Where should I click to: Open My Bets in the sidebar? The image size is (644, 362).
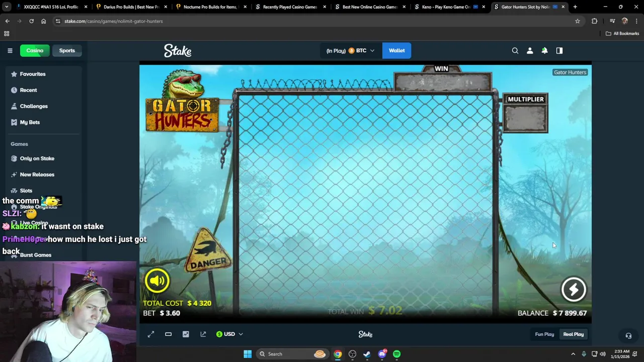tap(30, 122)
